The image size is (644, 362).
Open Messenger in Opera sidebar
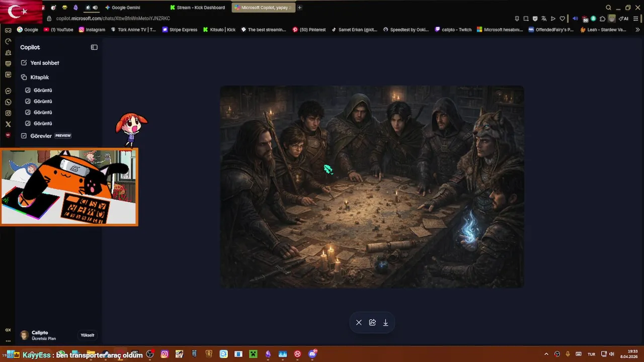click(x=8, y=91)
